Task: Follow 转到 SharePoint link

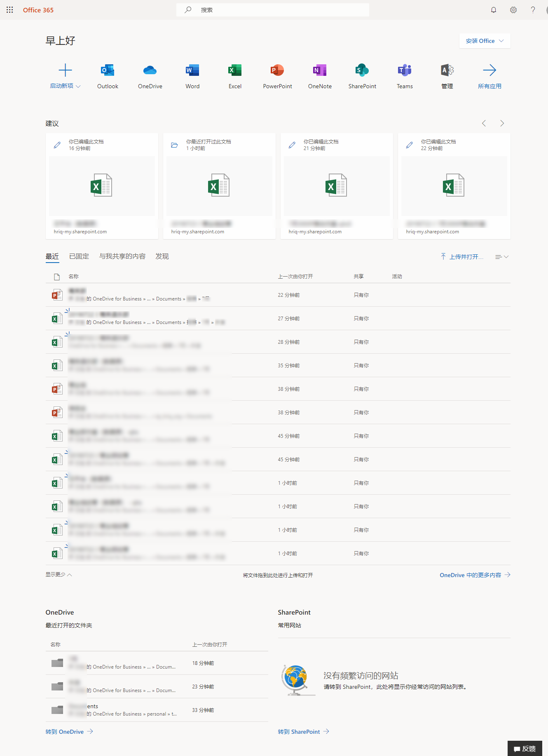Action: 304,732
